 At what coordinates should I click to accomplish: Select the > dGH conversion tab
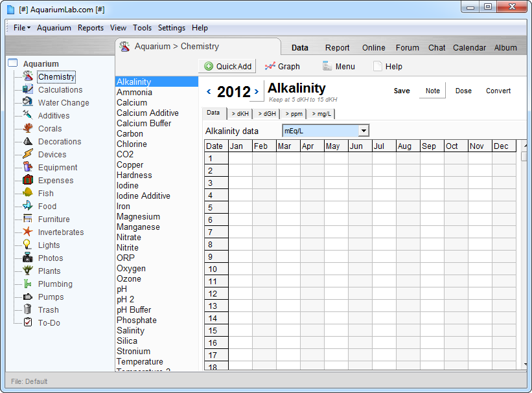coord(267,114)
